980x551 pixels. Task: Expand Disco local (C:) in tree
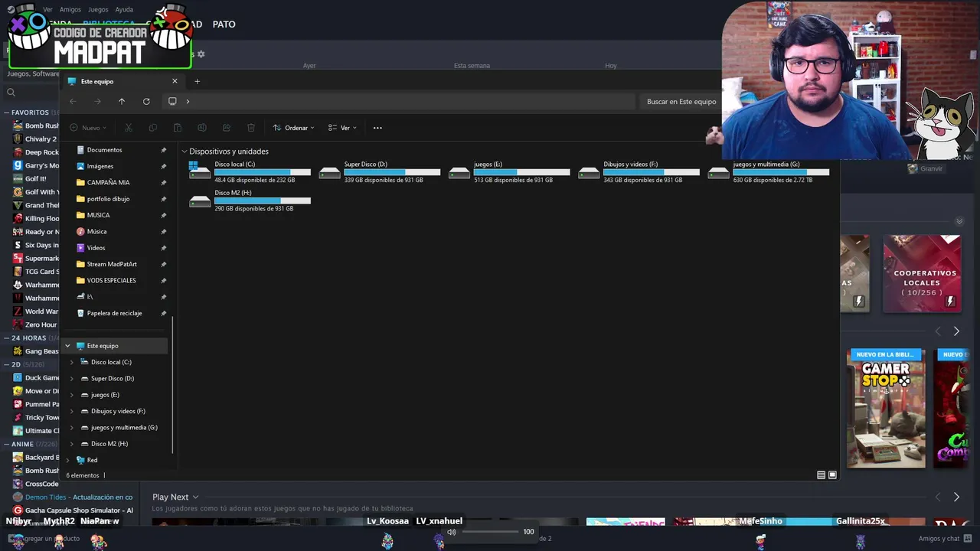(72, 362)
